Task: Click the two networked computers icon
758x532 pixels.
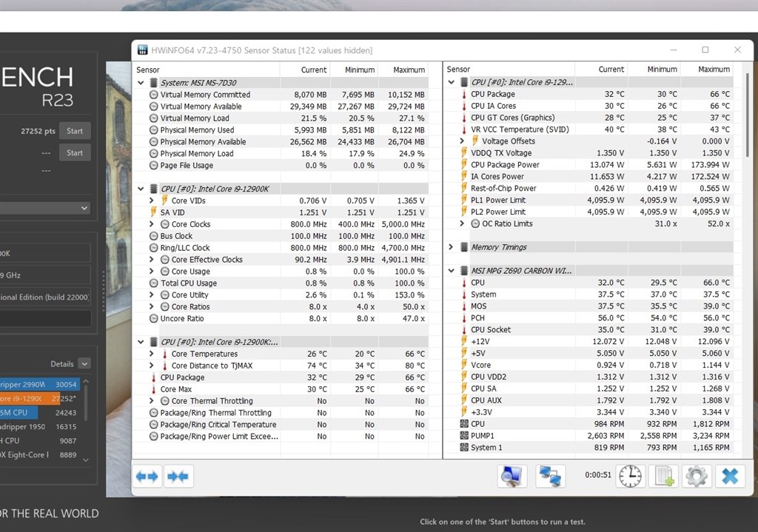Action: click(551, 476)
